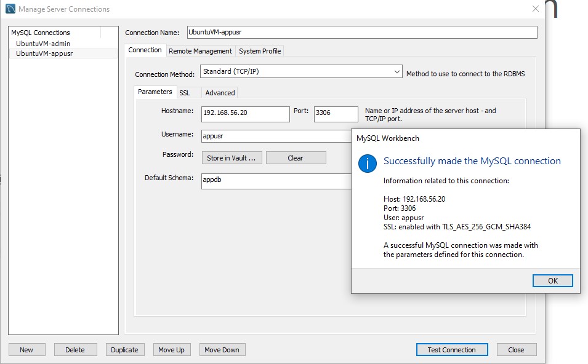588x364 pixels.
Task: Click the Test Connection button
Action: [x=452, y=350]
